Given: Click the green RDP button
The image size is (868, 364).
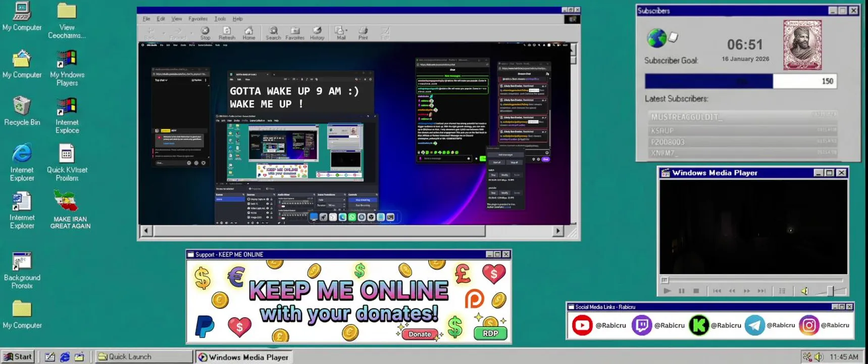Looking at the screenshot, I should point(490,334).
